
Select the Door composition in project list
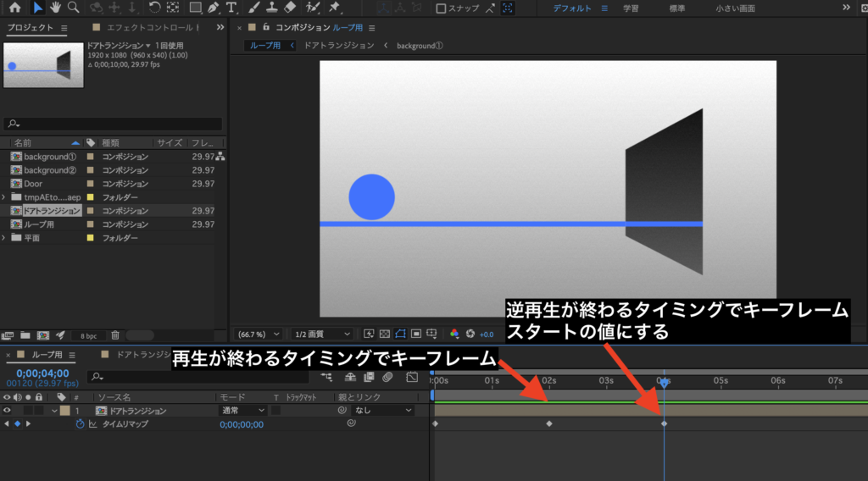(x=33, y=184)
